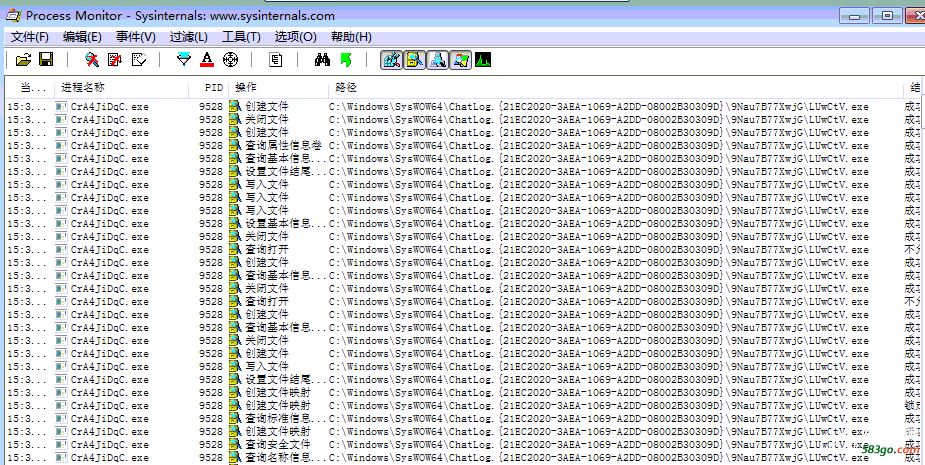
Task: Open the 工具(T) menu
Action: coord(241,37)
